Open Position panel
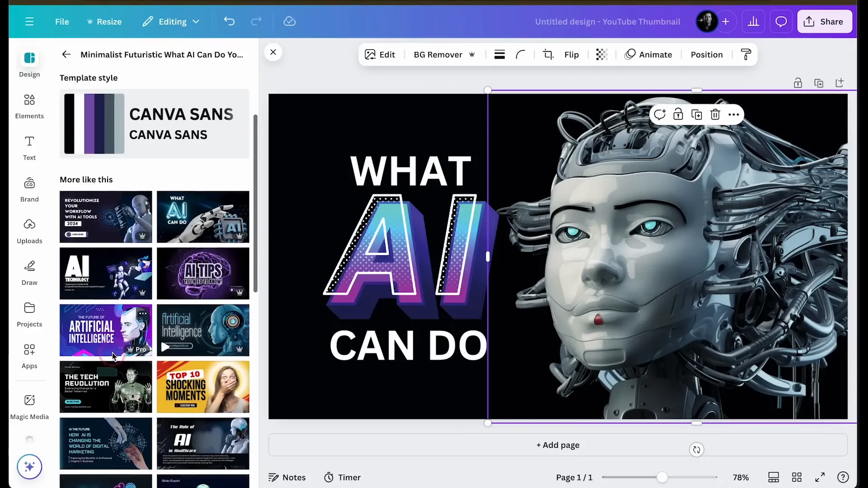The image size is (868, 488). (x=707, y=55)
